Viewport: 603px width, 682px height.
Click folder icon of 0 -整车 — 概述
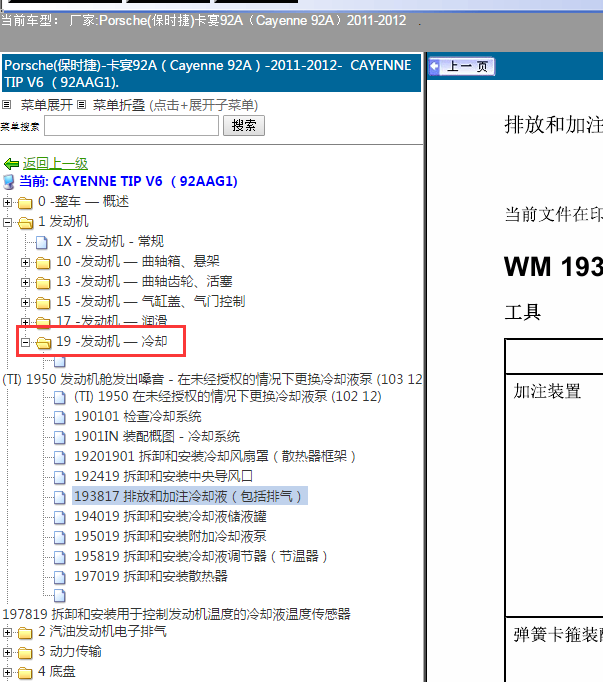click(x=25, y=203)
